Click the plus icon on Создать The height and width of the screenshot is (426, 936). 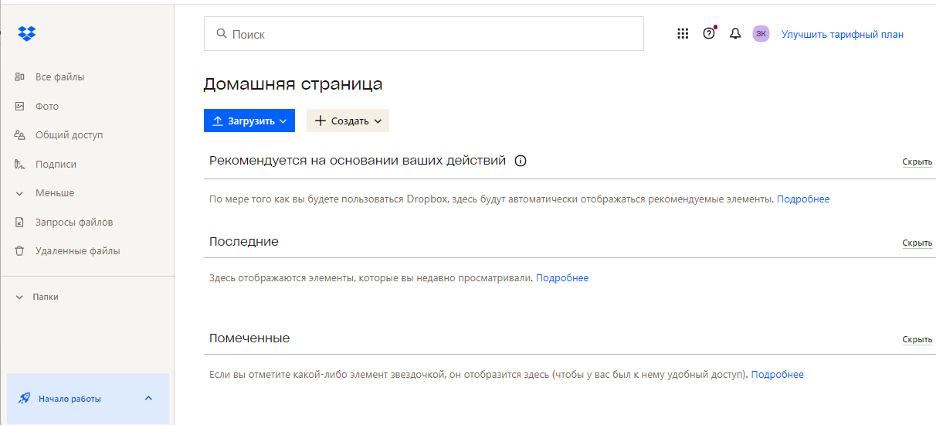[x=321, y=121]
